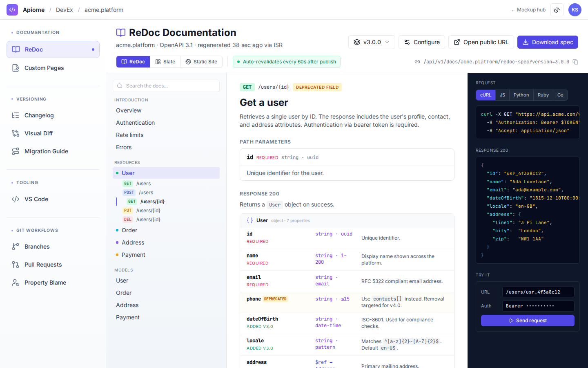Focus the Search the docs field
This screenshot has height=368, width=588.
click(x=166, y=86)
